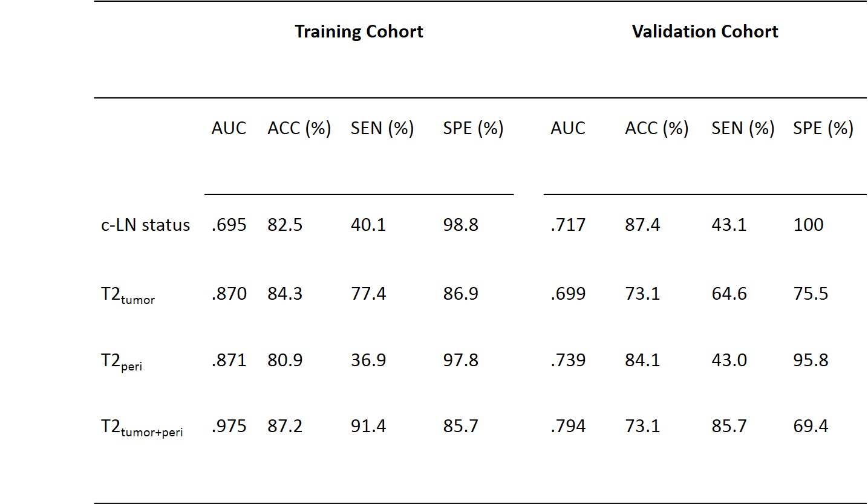Screen dimensions: 868x504
Task: Click the Training Cohort heading
Action: click(x=359, y=31)
